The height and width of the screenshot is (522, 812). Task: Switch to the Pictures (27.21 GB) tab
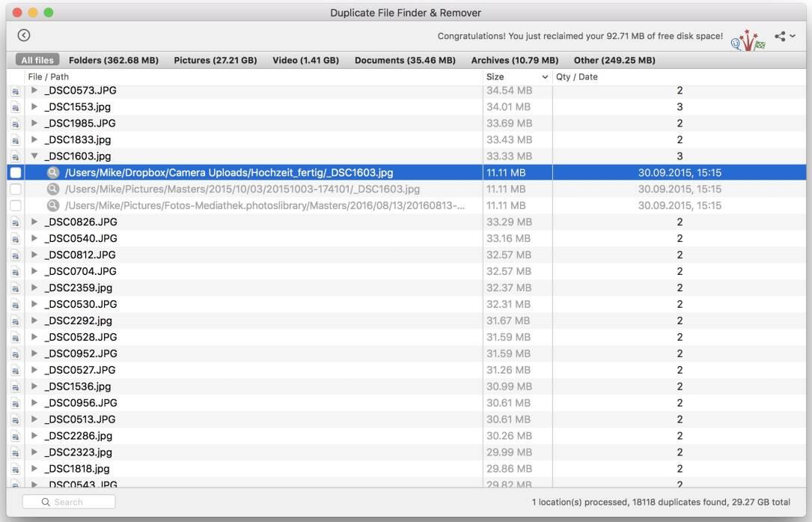coord(215,61)
